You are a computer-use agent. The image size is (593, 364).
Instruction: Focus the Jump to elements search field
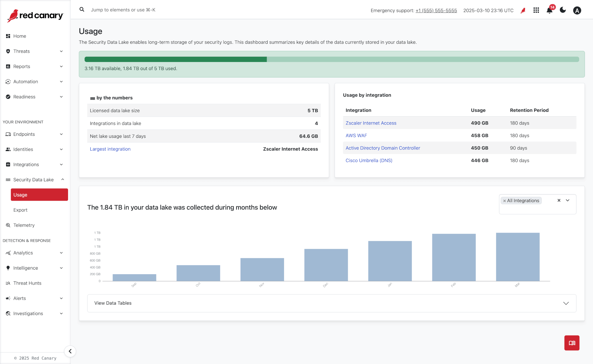click(123, 10)
